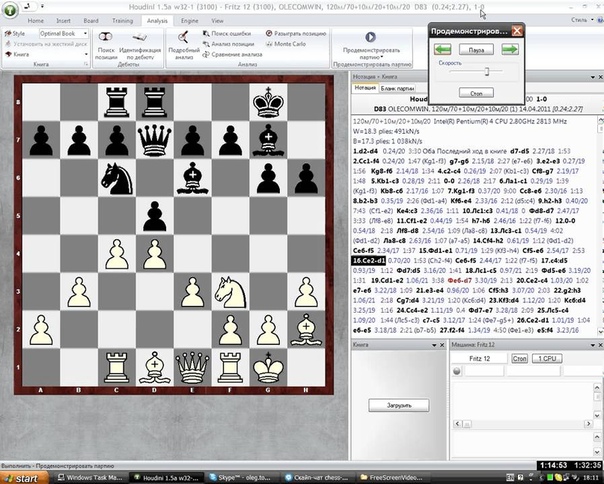This screenshot has height=484, width=604.
Task: Open the Машина Fritz 12 panel menu arrow
Action: pos(593,345)
